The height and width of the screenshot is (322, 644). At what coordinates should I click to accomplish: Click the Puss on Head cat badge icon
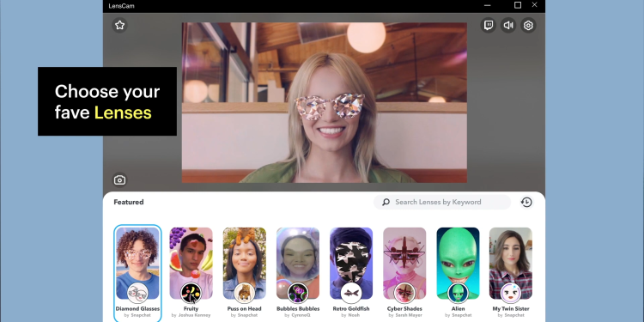(245, 294)
